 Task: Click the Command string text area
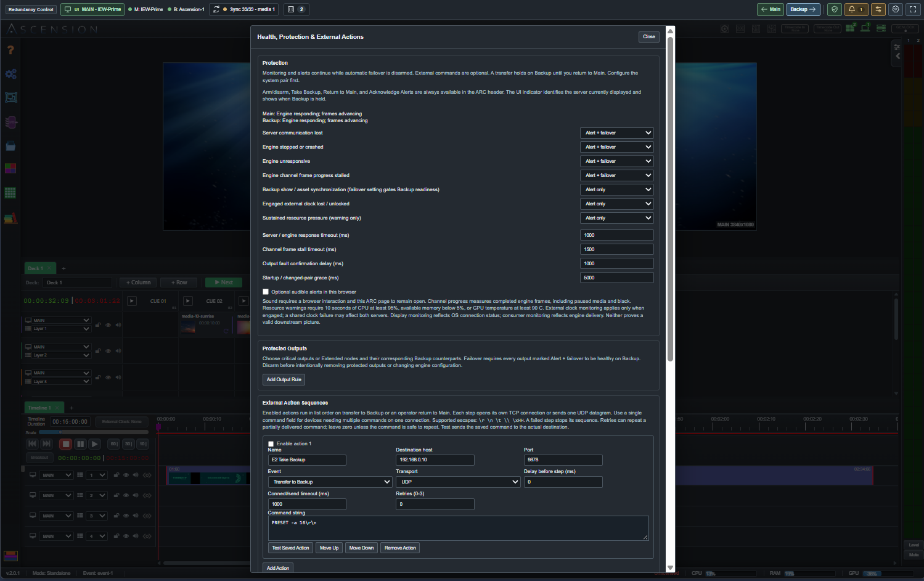point(458,529)
